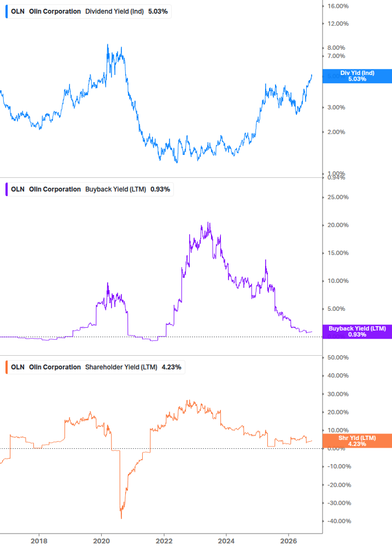Image resolution: width=392 pixels, height=550 pixels.
Task: Click the 2.00% tick on dividend yield axis
Action: click(336, 132)
